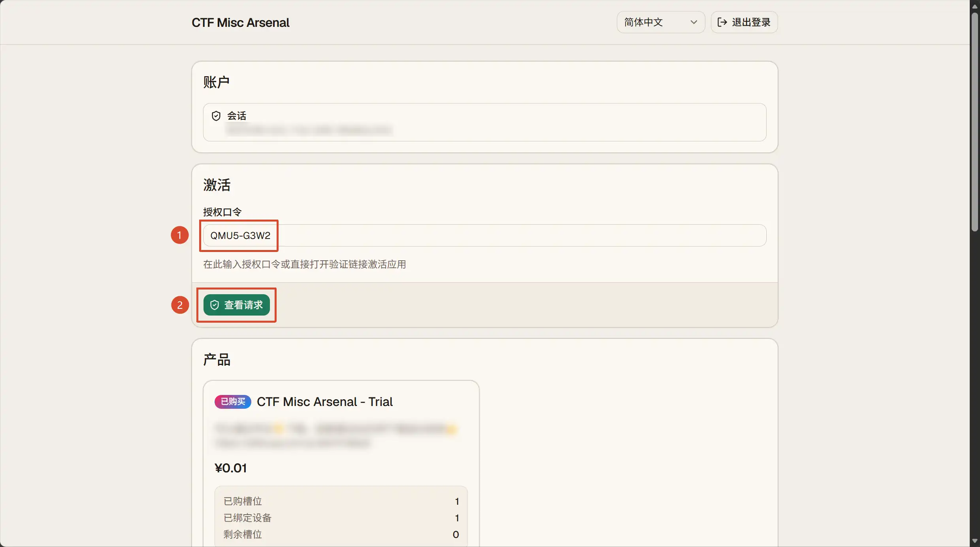The width and height of the screenshot is (980, 547).
Task: Click the 剩余槽位 row label
Action: point(243,534)
